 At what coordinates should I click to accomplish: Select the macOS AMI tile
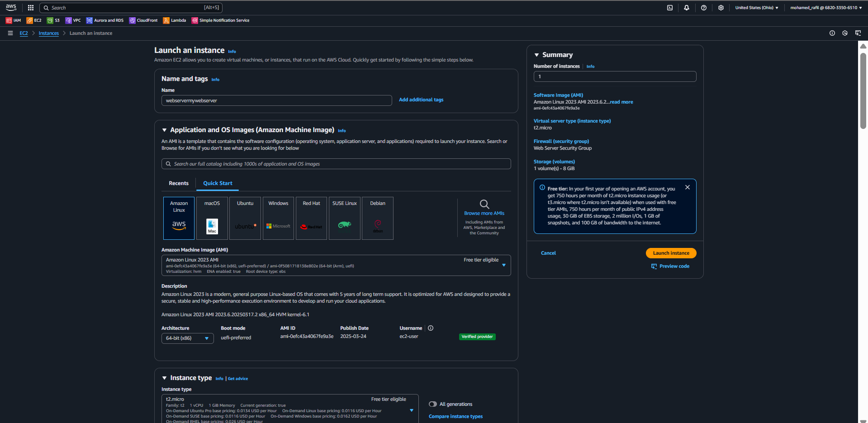pyautogui.click(x=212, y=218)
